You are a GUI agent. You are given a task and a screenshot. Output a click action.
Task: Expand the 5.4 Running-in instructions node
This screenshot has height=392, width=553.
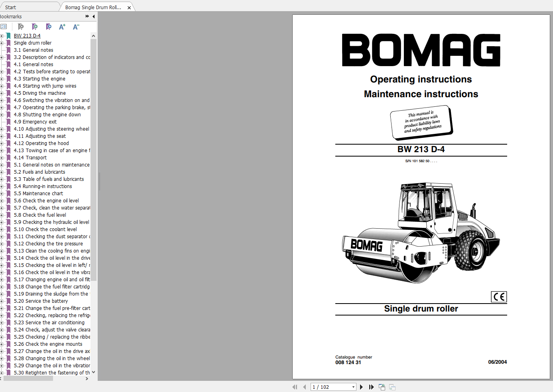click(x=2, y=186)
